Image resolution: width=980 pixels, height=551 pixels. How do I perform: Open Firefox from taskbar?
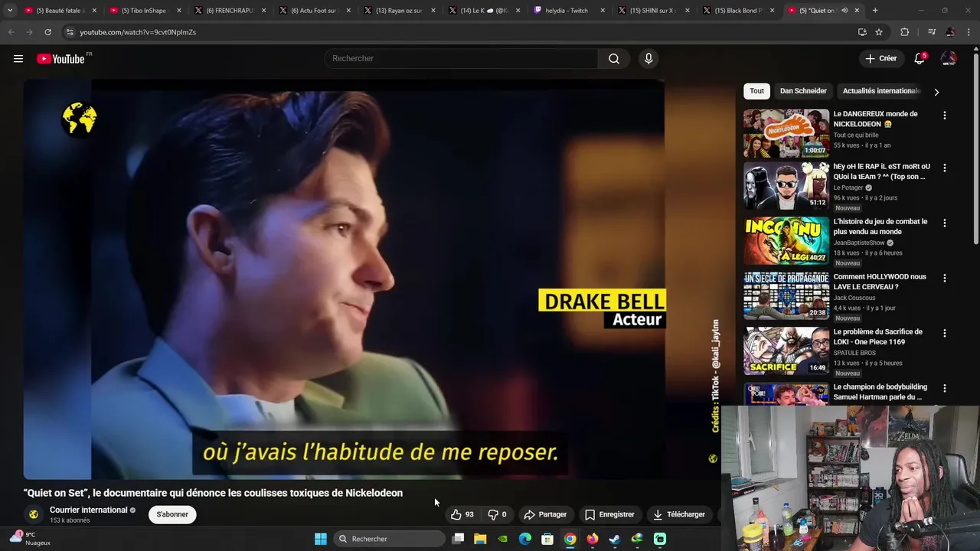pyautogui.click(x=593, y=539)
